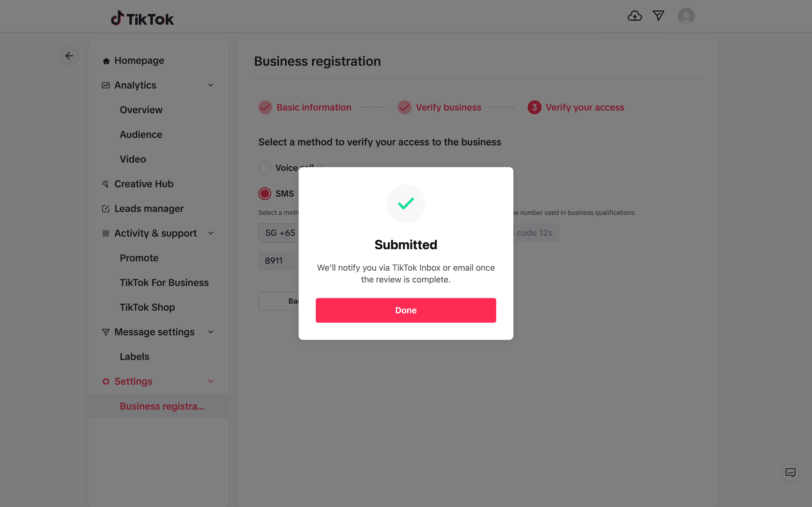Open the Business registration sidebar link
This screenshot has width=812, height=507.
[162, 406]
